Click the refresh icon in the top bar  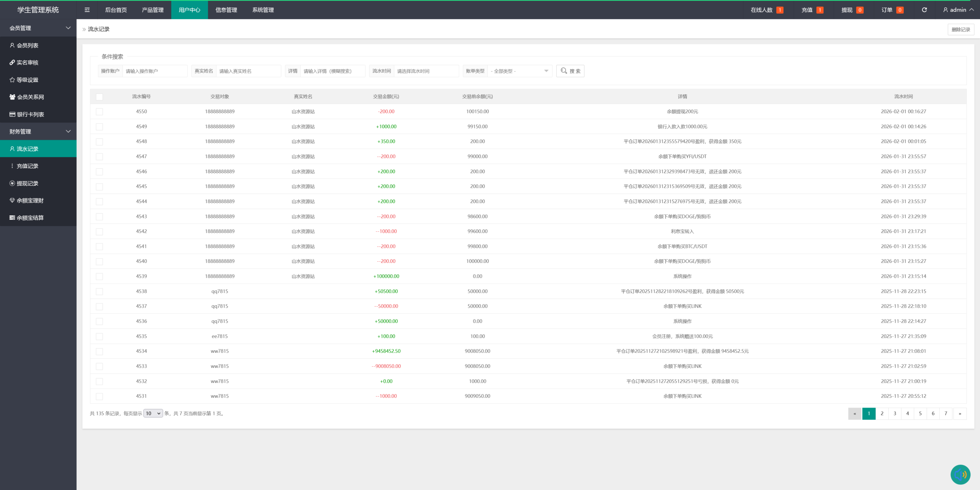point(924,10)
